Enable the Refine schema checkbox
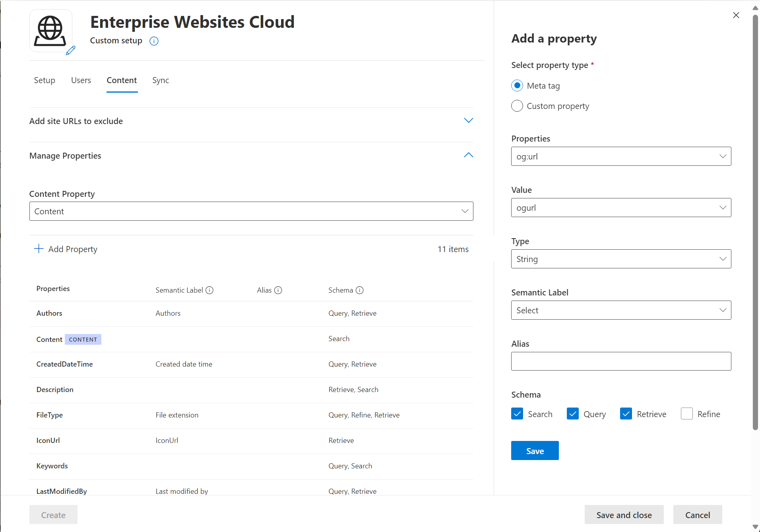 tap(687, 414)
